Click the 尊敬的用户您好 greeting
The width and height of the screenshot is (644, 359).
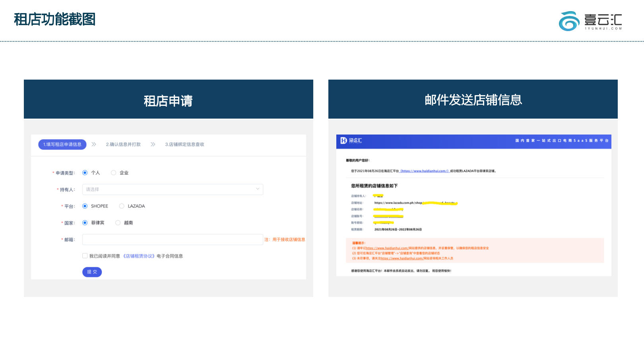click(358, 160)
